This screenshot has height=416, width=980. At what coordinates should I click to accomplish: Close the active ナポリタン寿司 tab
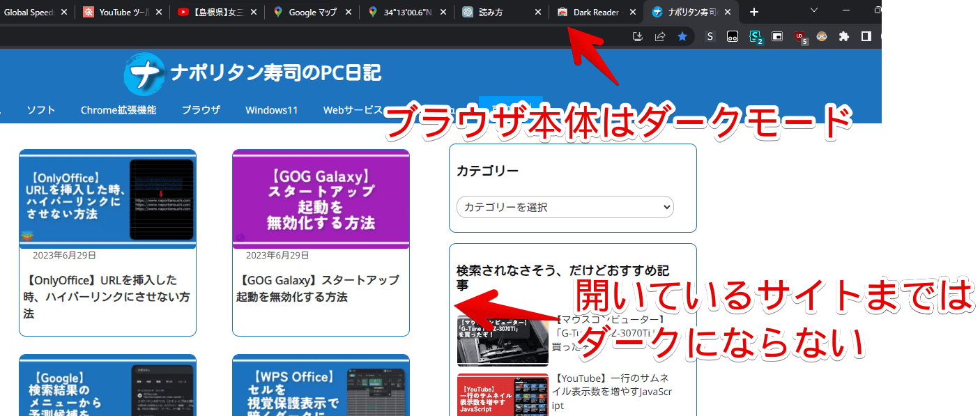point(727,13)
